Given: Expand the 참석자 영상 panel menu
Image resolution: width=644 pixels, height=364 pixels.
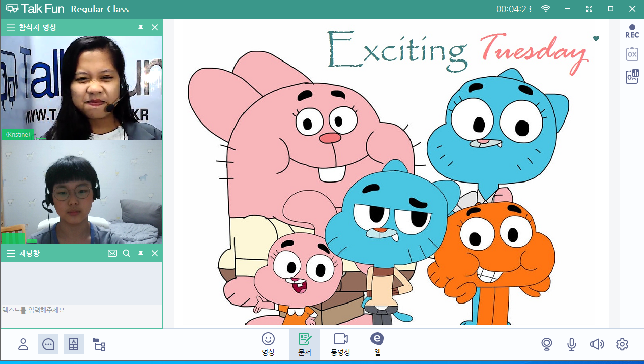Looking at the screenshot, I should (x=10, y=28).
